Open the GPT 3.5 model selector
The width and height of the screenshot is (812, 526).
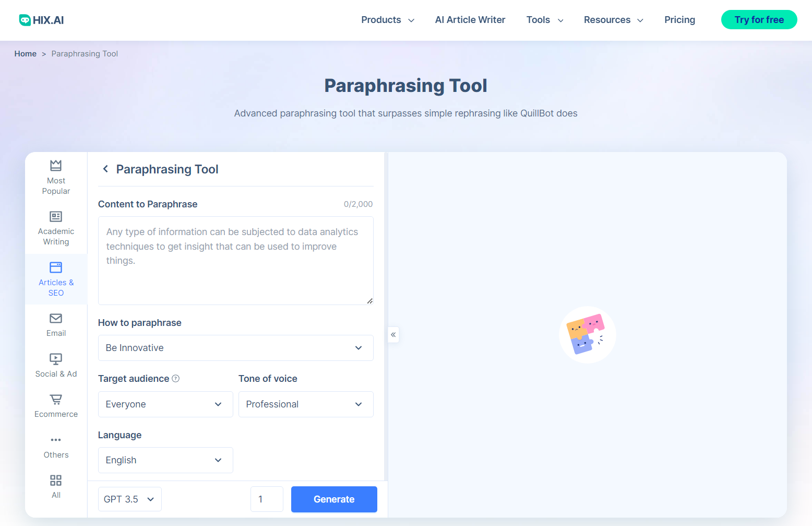[129, 499]
